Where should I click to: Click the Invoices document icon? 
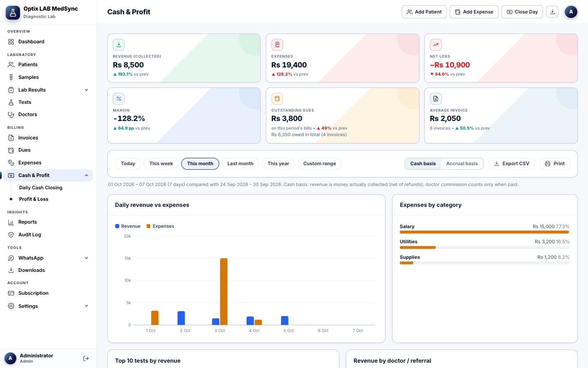tap(11, 138)
